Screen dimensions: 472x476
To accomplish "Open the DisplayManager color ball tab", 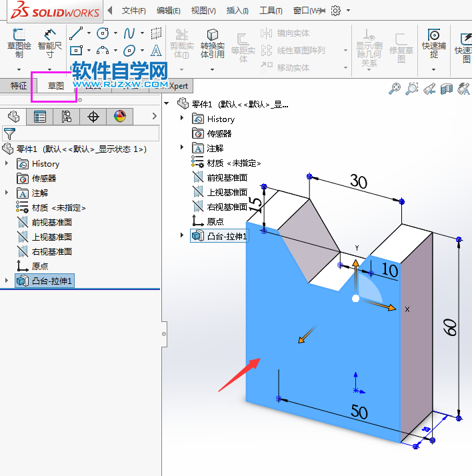I will point(120,116).
